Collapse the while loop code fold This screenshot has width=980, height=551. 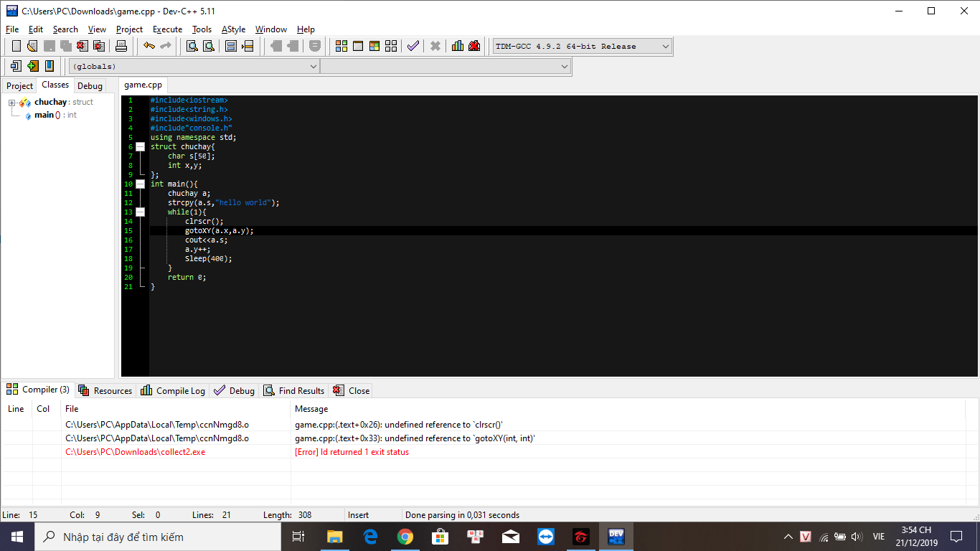(141, 212)
